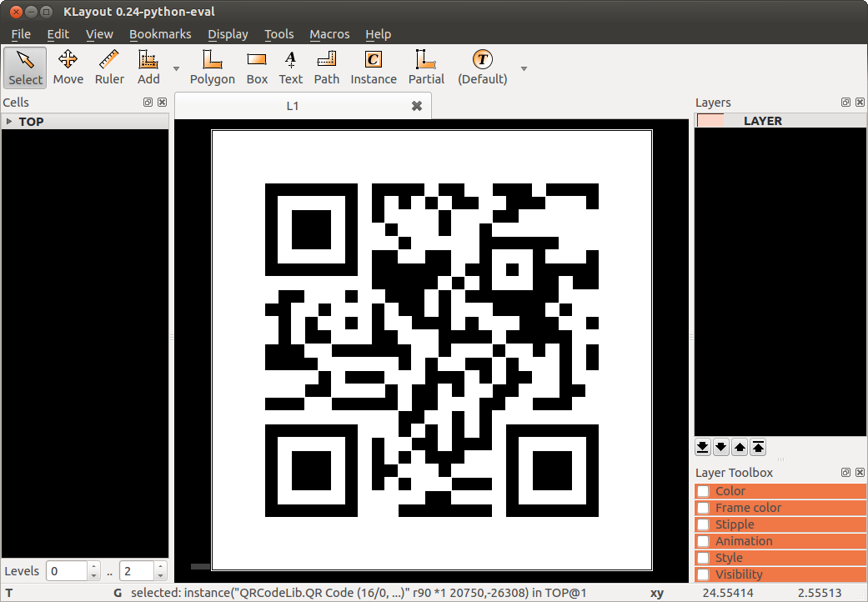Click the top-left QR finder pattern
This screenshot has height=602, width=868.
click(311, 229)
